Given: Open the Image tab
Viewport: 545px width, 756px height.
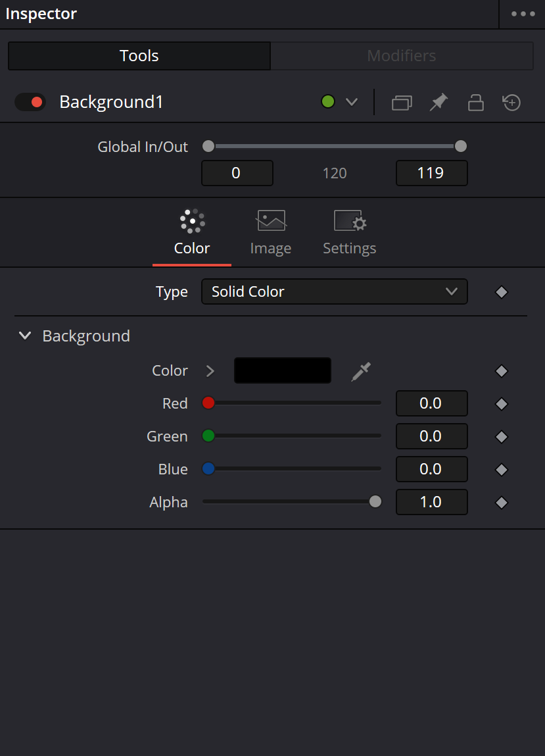Looking at the screenshot, I should click(x=271, y=232).
